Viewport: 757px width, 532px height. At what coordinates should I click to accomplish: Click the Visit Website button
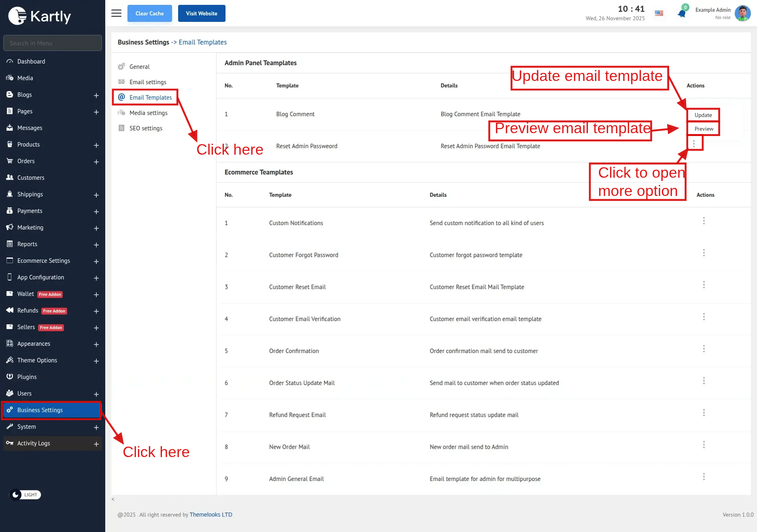point(202,13)
